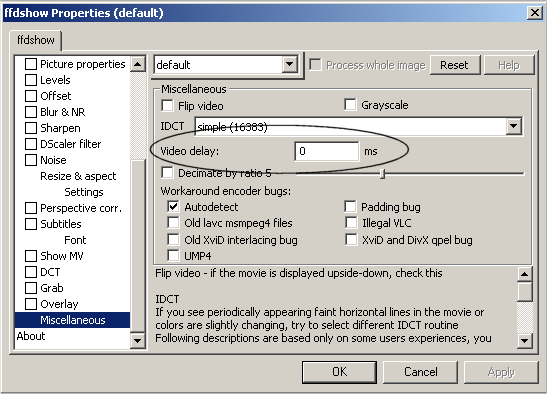
Task: Toggle the Show MV checkbox
Action: 31,256
